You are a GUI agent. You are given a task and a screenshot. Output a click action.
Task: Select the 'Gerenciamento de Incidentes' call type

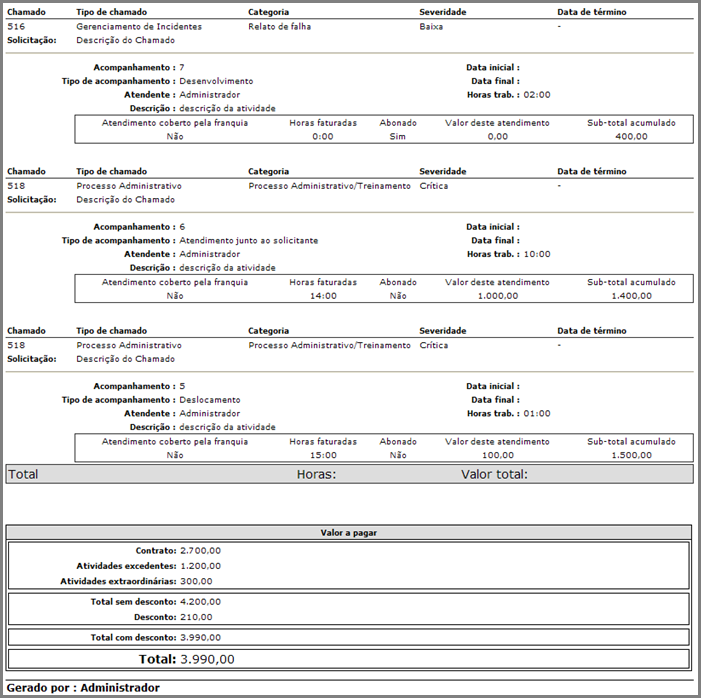click(138, 27)
